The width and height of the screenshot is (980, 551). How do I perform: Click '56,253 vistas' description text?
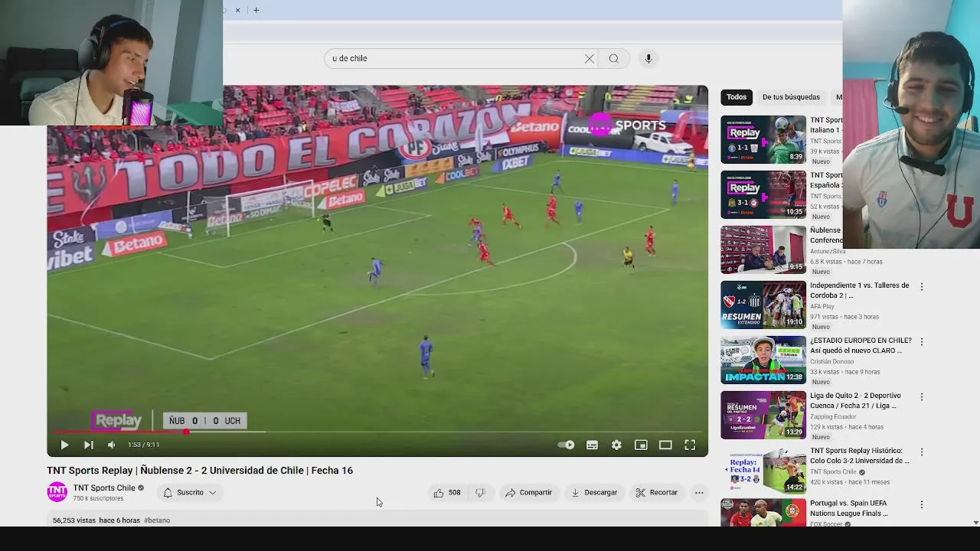74,520
